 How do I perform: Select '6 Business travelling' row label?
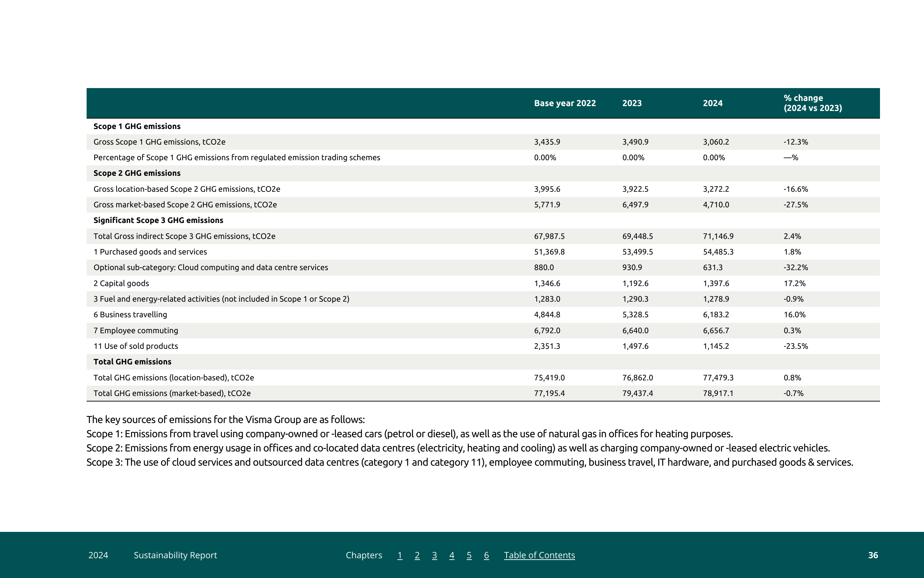point(130,314)
